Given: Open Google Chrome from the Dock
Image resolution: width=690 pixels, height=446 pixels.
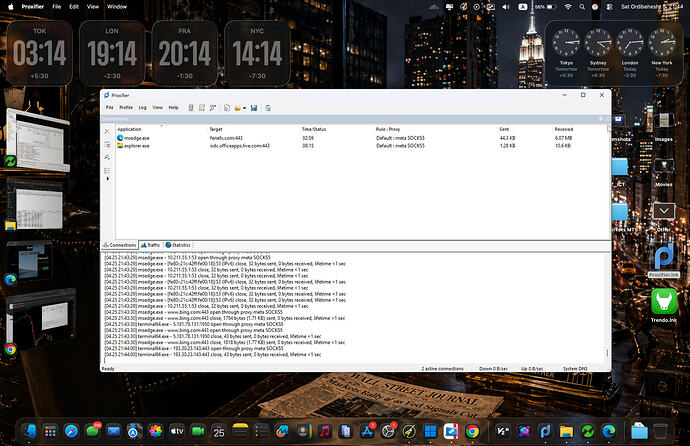Looking at the screenshot, I should [x=472, y=431].
